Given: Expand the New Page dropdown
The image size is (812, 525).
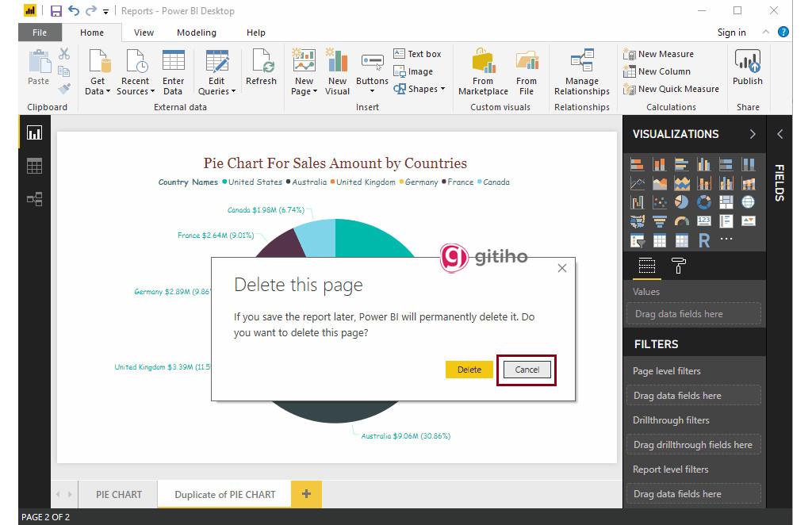Looking at the screenshot, I should click(304, 72).
